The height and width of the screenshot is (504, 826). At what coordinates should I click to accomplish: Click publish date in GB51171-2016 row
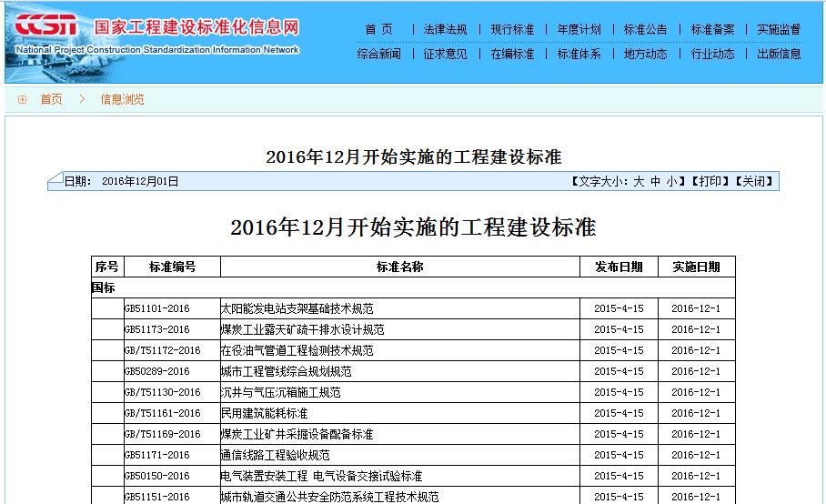tap(619, 455)
